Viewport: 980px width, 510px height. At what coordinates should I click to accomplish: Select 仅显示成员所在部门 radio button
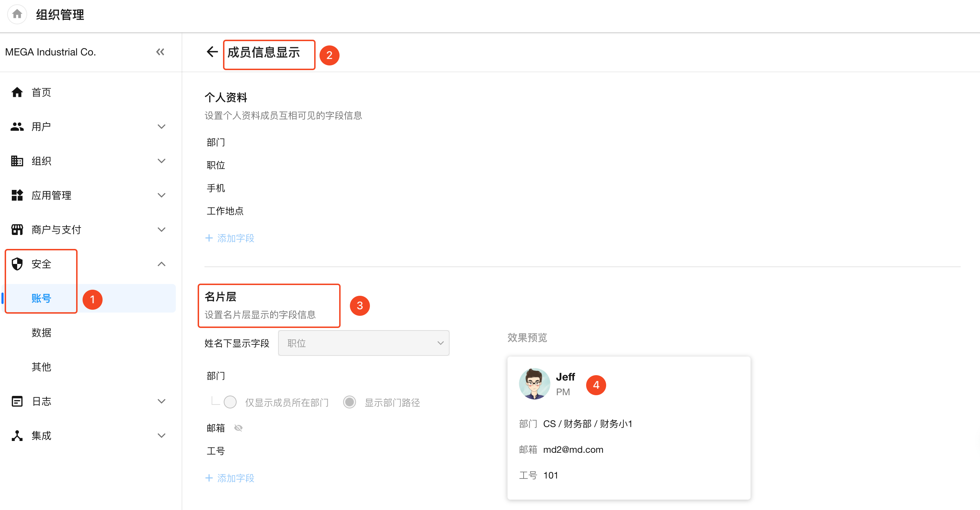point(230,402)
